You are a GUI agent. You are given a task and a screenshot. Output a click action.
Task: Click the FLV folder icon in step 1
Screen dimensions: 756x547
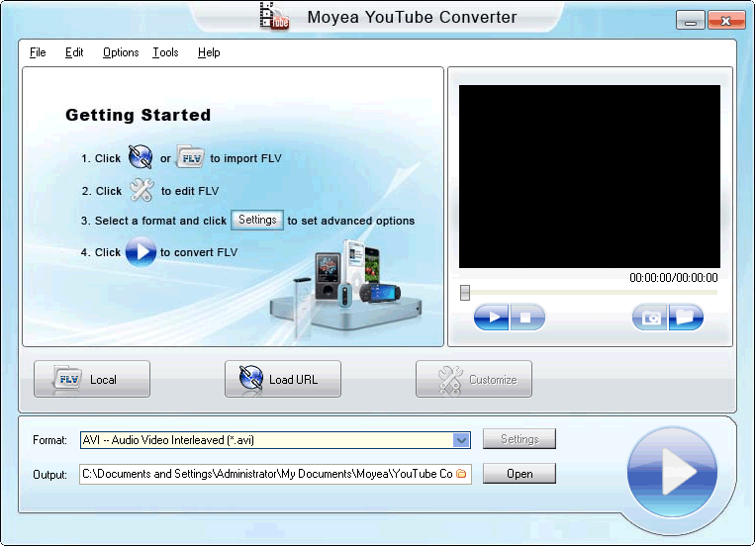click(190, 157)
